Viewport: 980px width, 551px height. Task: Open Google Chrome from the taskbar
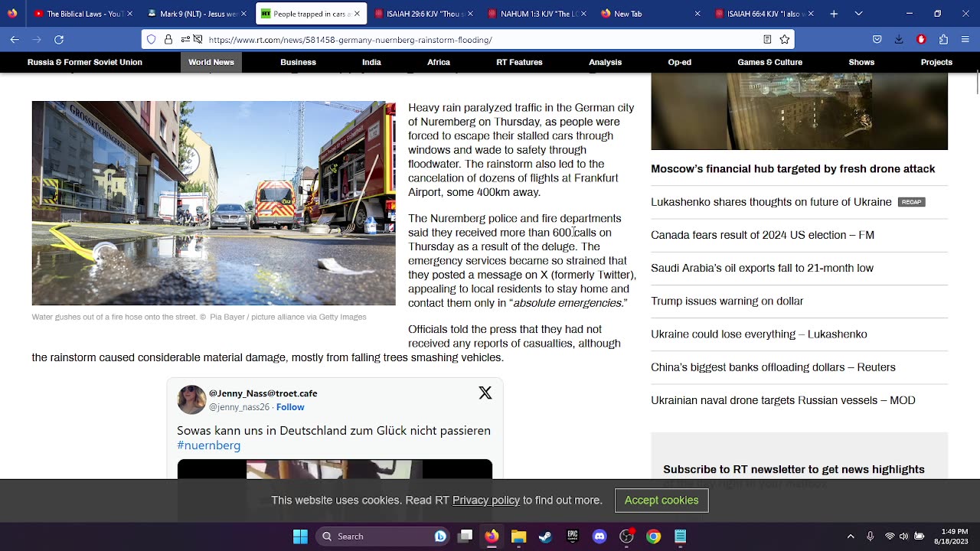click(653, 536)
